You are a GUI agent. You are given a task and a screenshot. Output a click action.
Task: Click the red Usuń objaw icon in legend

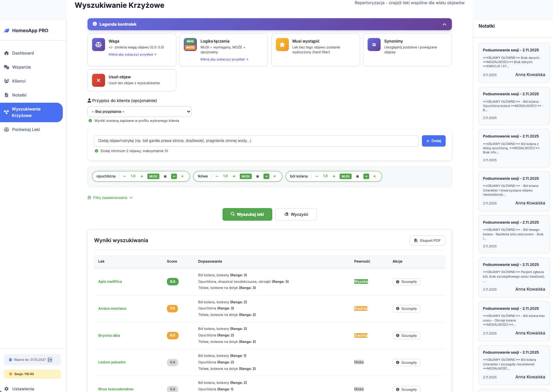click(98, 80)
